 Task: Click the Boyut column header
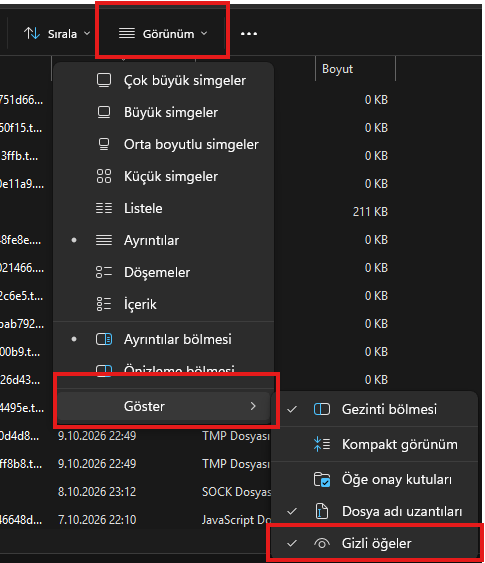pos(355,69)
